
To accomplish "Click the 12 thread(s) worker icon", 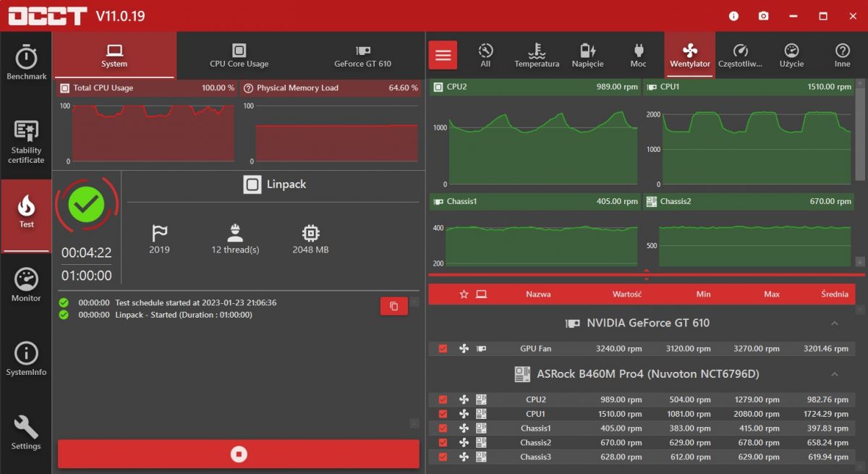I will tap(235, 233).
